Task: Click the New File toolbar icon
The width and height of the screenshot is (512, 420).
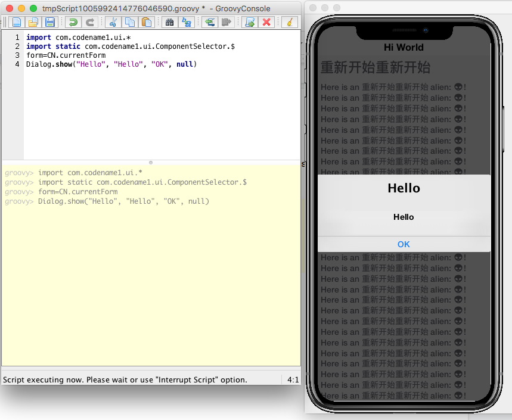Action: point(17,23)
